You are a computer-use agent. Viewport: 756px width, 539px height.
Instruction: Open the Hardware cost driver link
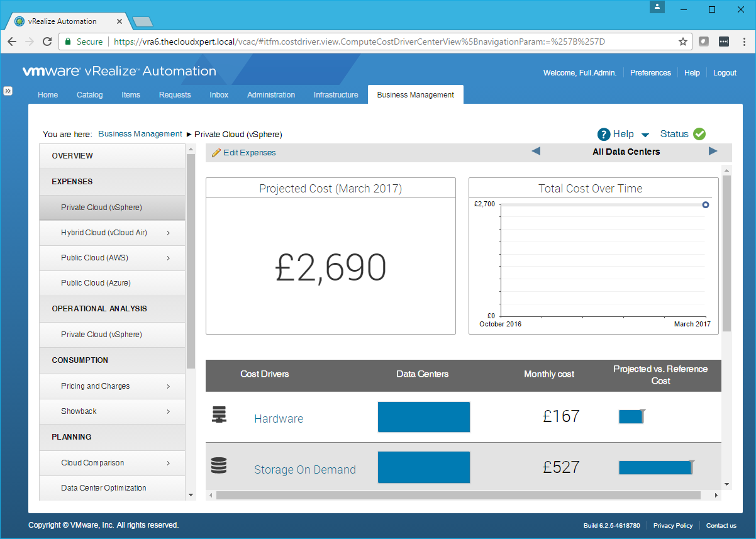coord(279,419)
